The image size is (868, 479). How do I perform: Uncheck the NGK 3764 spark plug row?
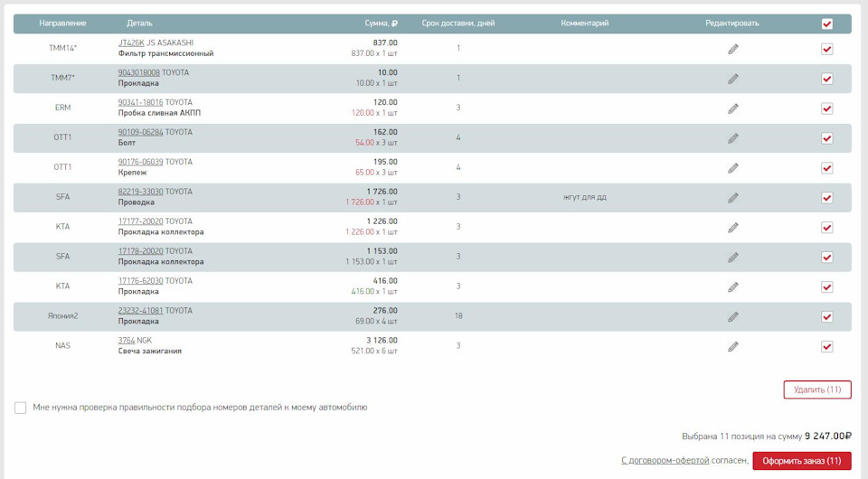coord(826,347)
